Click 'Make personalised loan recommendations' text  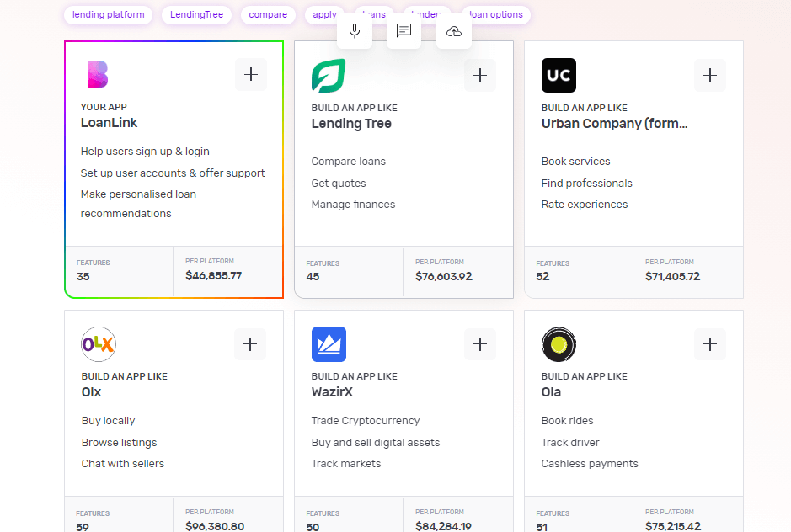138,204
